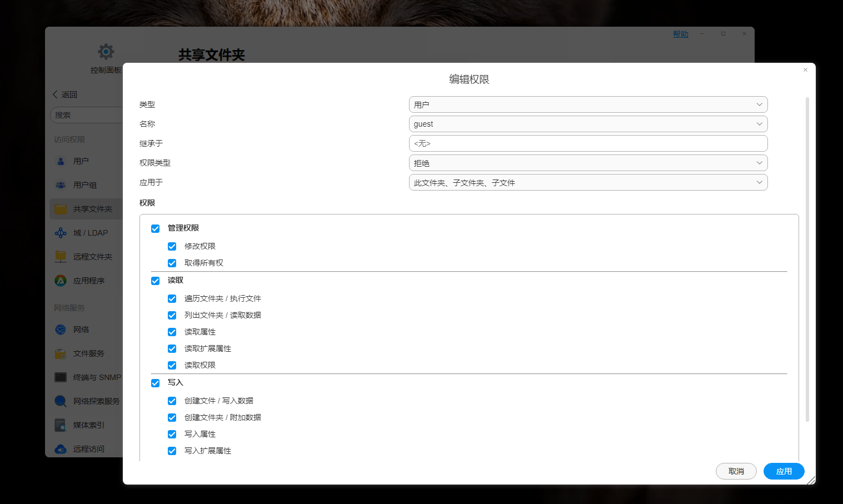Click the 共享文件夹 page title
The width and height of the screenshot is (843, 504).
(x=211, y=55)
